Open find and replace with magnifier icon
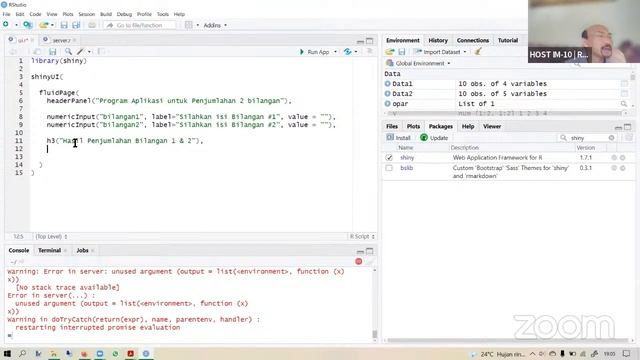This screenshot has width=640, height=360. tap(68, 51)
